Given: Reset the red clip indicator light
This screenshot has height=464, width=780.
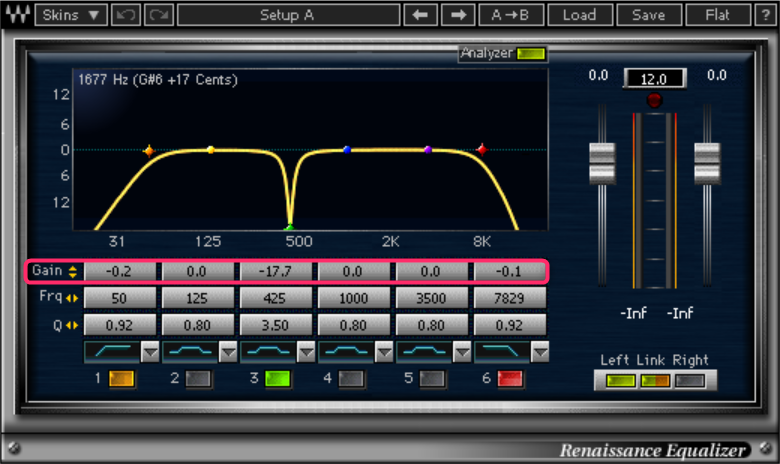Looking at the screenshot, I should coord(655,100).
